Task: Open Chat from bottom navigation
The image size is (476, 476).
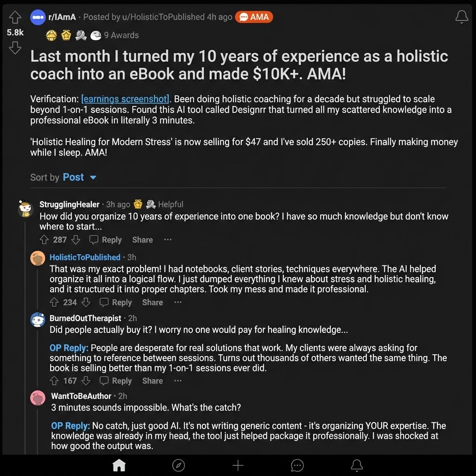Action: point(297,465)
